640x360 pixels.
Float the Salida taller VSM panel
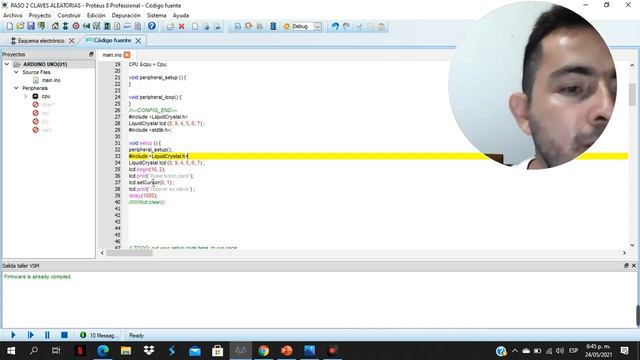point(626,266)
